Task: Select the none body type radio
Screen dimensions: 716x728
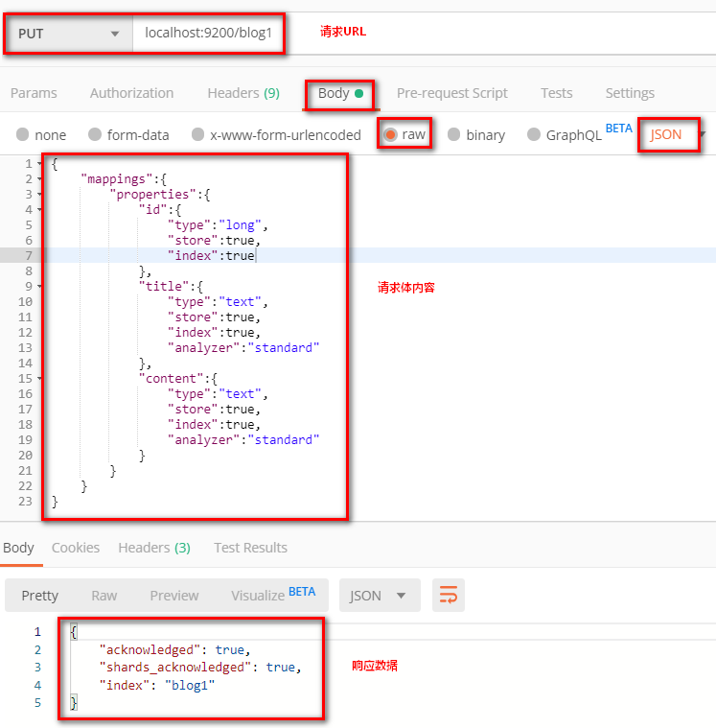Action: pyautogui.click(x=22, y=134)
